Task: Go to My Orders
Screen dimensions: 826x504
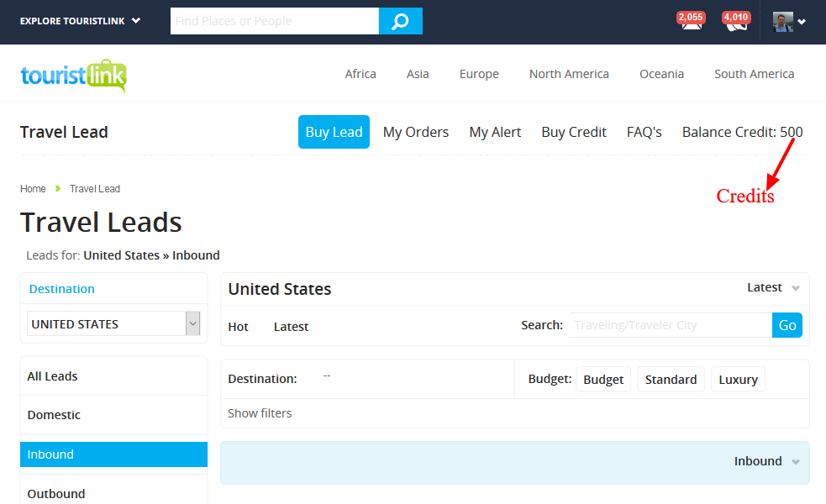Action: (x=416, y=132)
